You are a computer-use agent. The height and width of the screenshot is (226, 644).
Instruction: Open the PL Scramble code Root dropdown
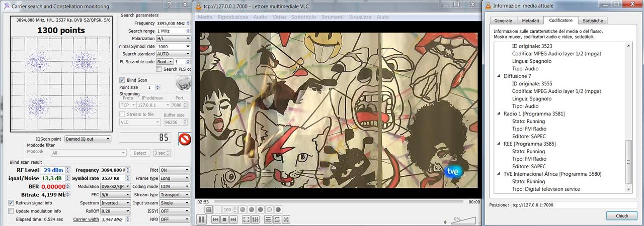pyautogui.click(x=164, y=62)
